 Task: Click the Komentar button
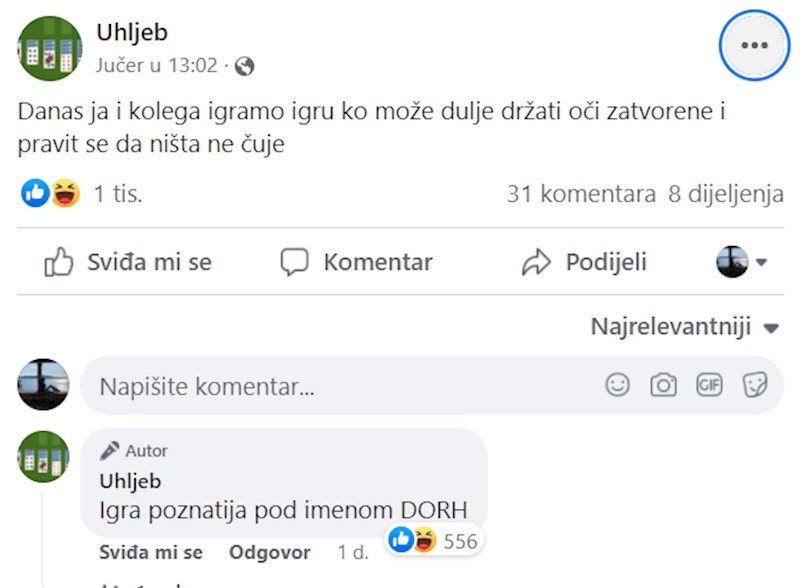(356, 262)
